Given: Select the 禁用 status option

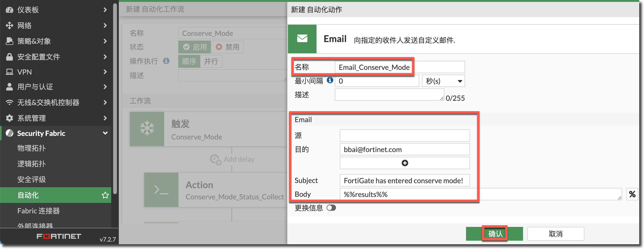Looking at the screenshot, I should 227,47.
